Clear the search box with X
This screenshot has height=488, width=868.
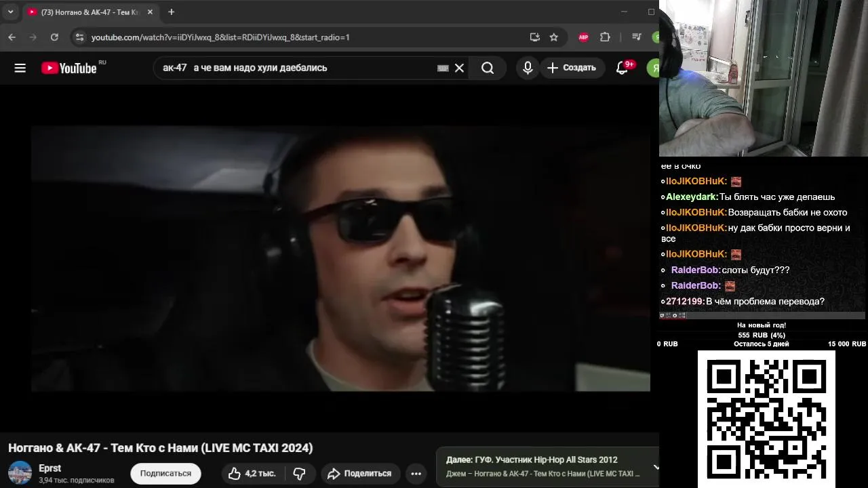click(459, 68)
